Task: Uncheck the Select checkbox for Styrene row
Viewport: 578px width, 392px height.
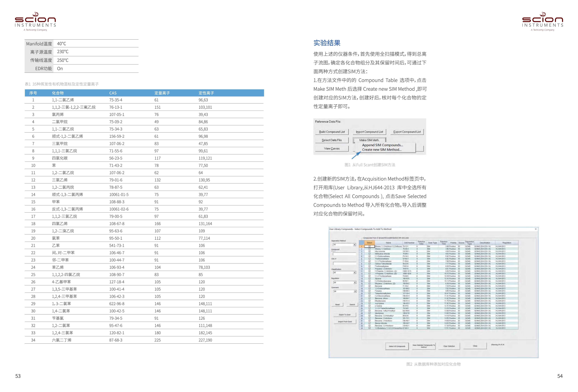Action: pyautogui.click(x=369, y=279)
